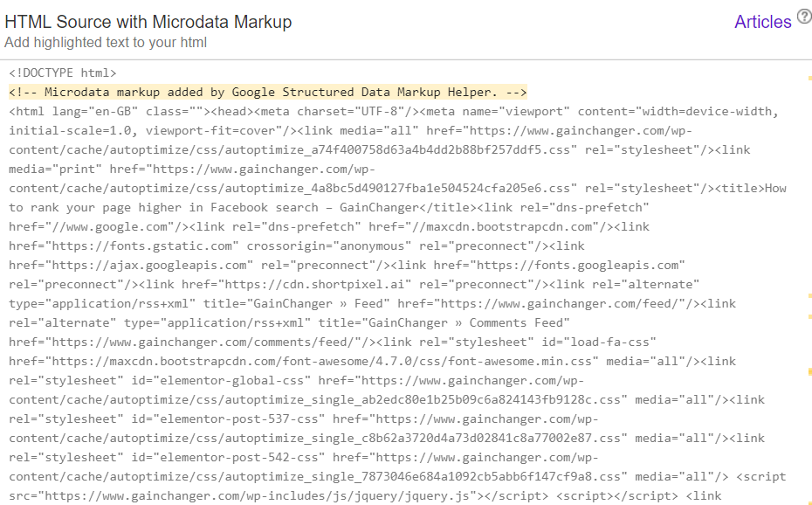This screenshot has height=505, width=812.
Task: Click the 'viewport-fit=cover' text
Action: pyautogui.click(x=210, y=130)
